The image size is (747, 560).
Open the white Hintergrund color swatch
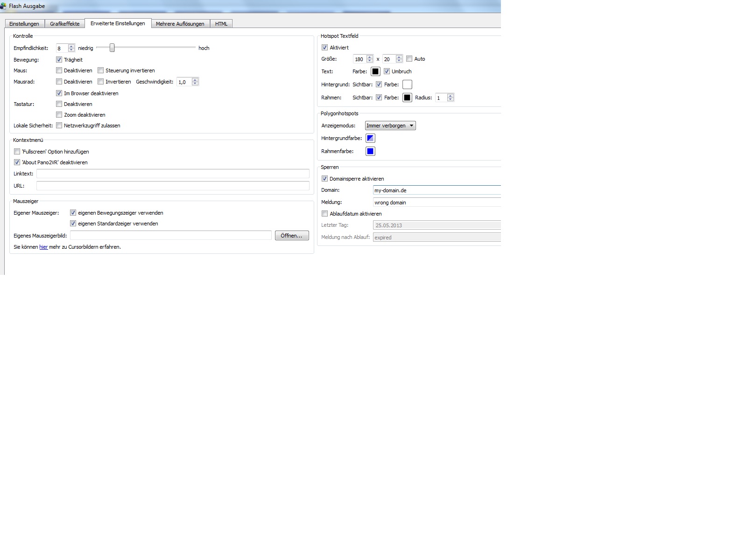(x=407, y=84)
